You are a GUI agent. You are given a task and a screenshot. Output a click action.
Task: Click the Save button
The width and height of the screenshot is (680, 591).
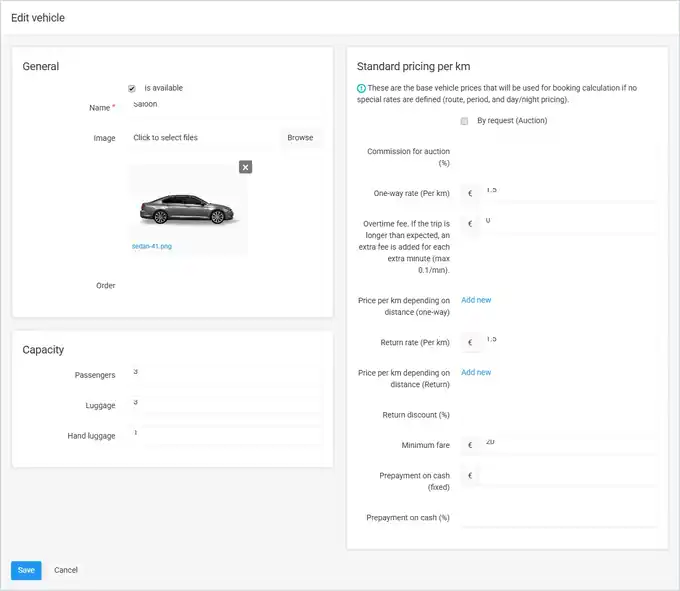(x=26, y=570)
